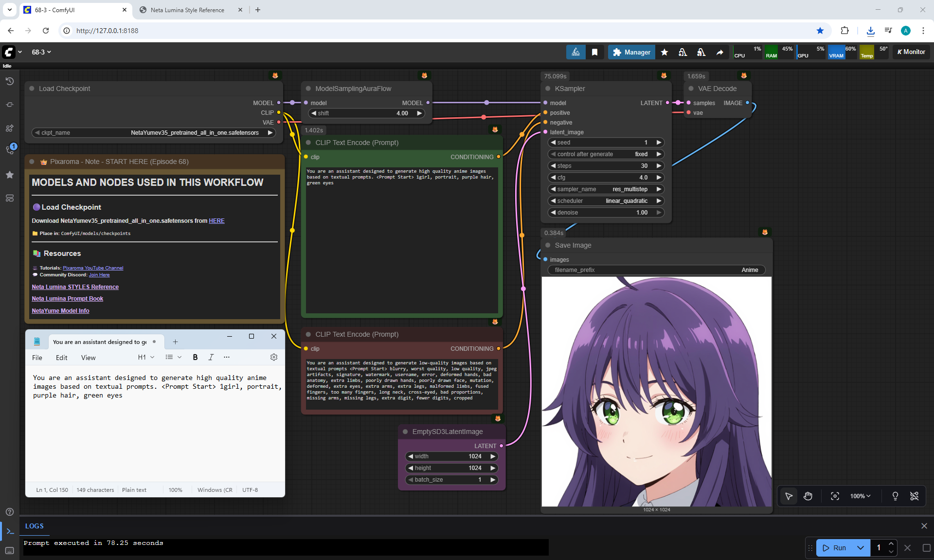
Task: Switch to Neta Lumina Style Reference tab
Action: [187, 10]
